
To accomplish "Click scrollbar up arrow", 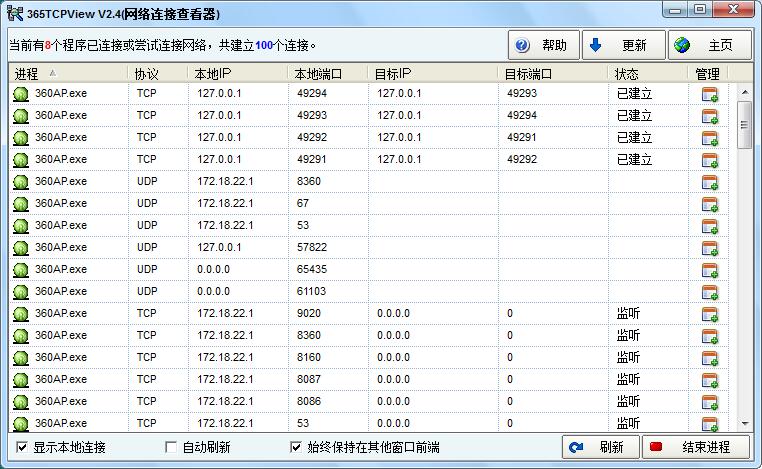I will point(745,92).
